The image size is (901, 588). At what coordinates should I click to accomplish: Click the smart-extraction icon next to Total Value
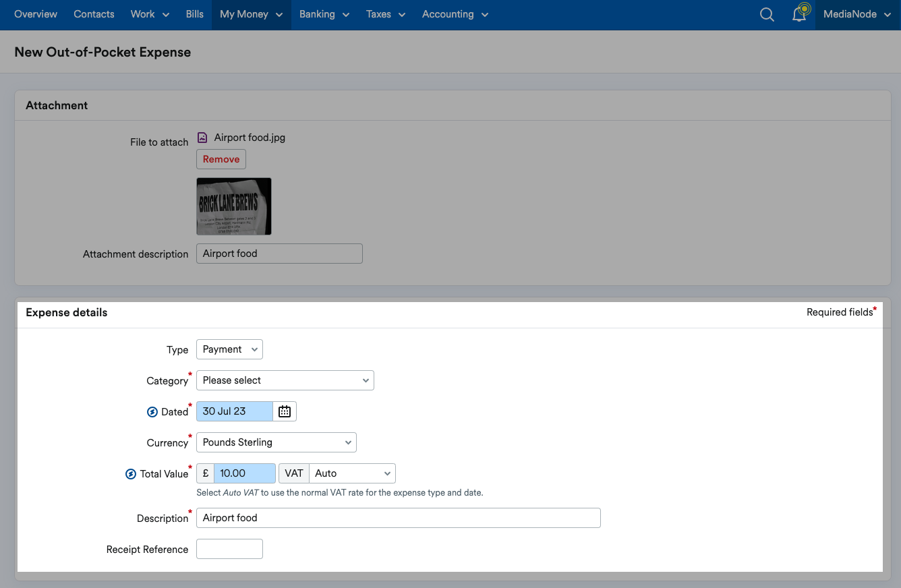[130, 473]
